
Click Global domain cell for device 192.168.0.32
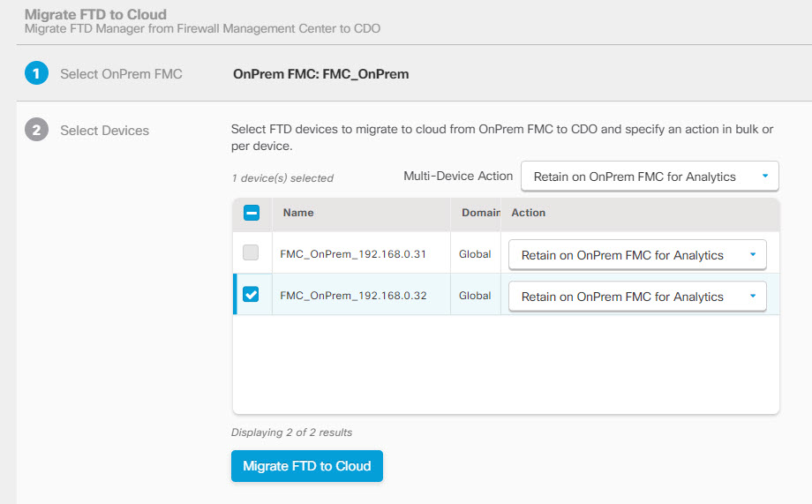[x=475, y=296]
